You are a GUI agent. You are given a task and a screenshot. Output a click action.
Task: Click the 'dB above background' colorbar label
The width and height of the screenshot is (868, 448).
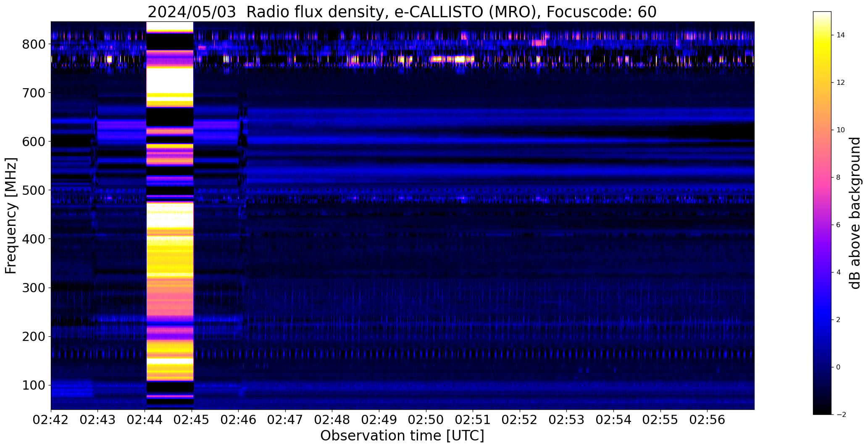pyautogui.click(x=855, y=213)
